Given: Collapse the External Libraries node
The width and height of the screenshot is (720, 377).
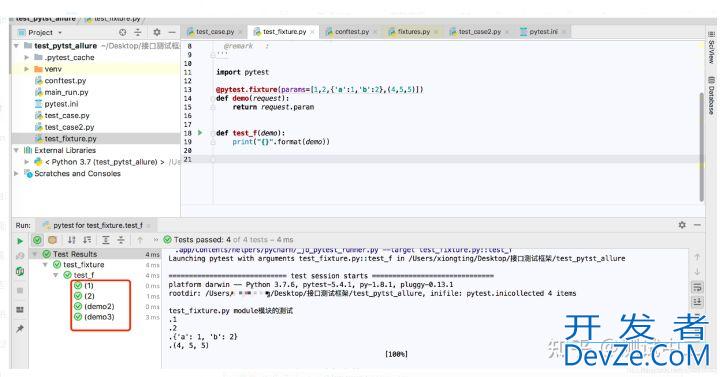Looking at the screenshot, I should point(17,150).
